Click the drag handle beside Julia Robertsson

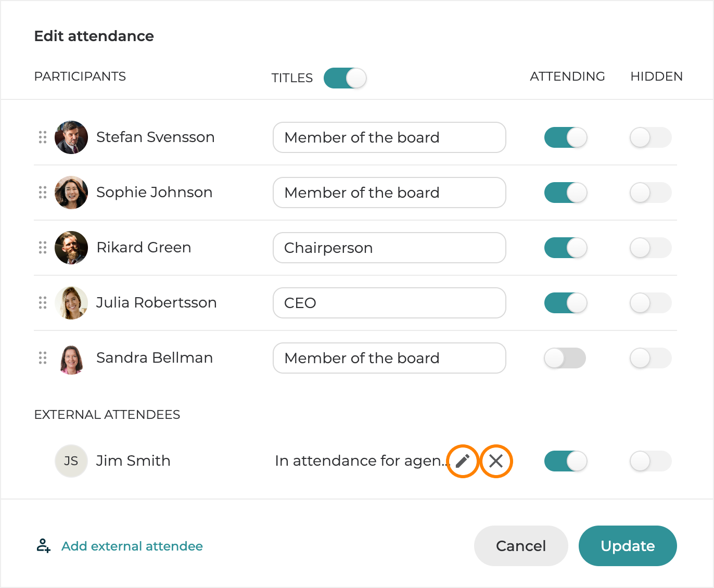[43, 303]
